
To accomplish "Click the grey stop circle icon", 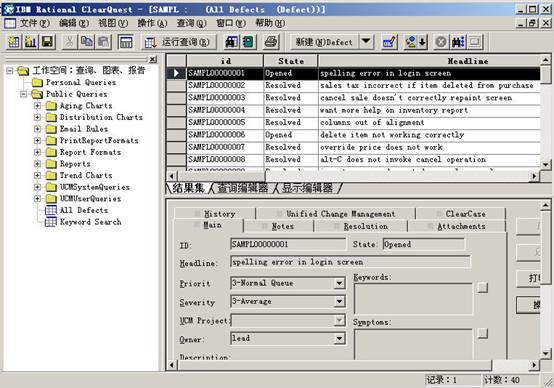I will [x=441, y=42].
